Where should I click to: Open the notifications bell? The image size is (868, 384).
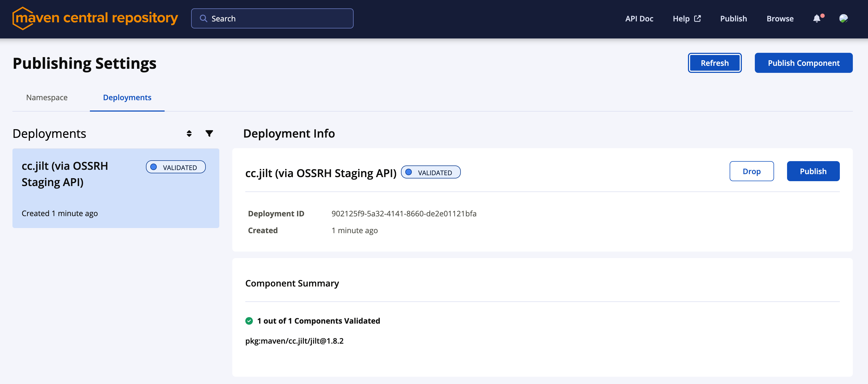pyautogui.click(x=817, y=18)
